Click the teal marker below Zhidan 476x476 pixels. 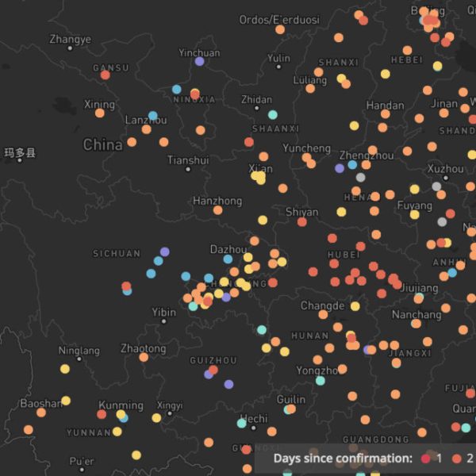[273, 114]
